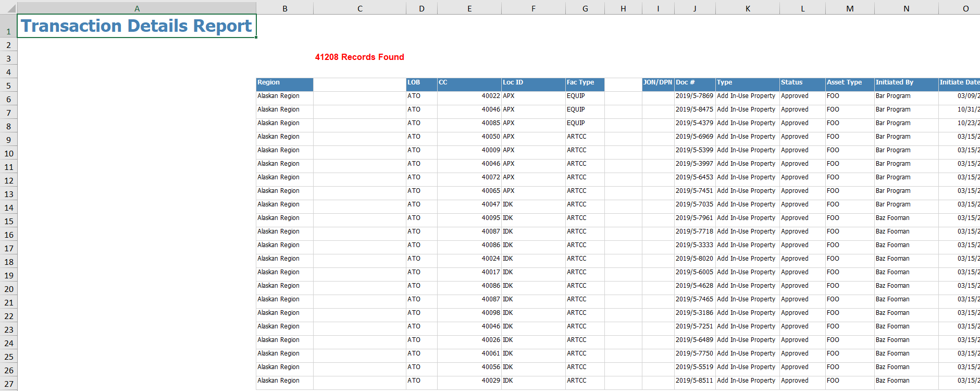
Task: Select CC value 40024 in row 18
Action: 469,261
